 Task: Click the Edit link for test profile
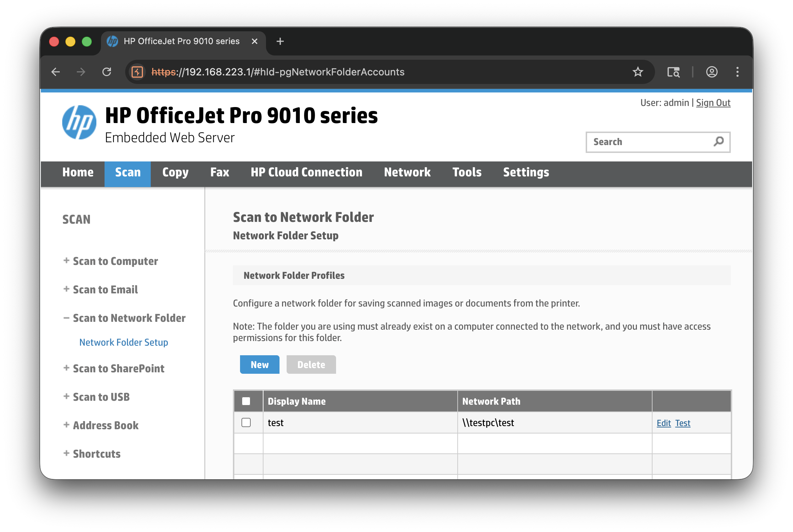click(x=664, y=423)
